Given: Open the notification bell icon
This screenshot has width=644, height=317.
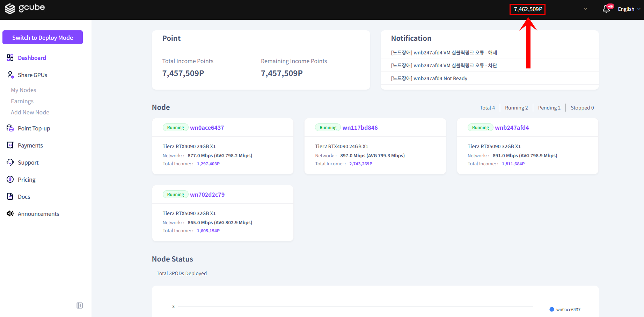Looking at the screenshot, I should 606,9.
